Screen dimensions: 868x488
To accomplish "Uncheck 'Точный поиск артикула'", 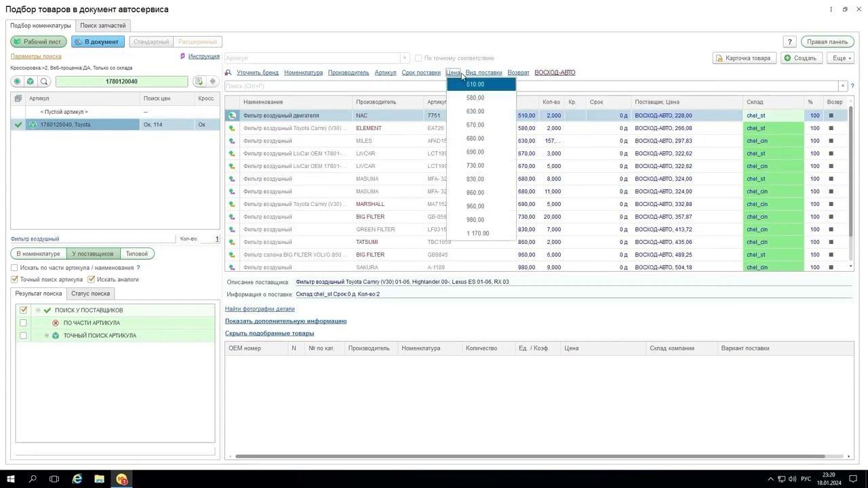I will pos(14,279).
